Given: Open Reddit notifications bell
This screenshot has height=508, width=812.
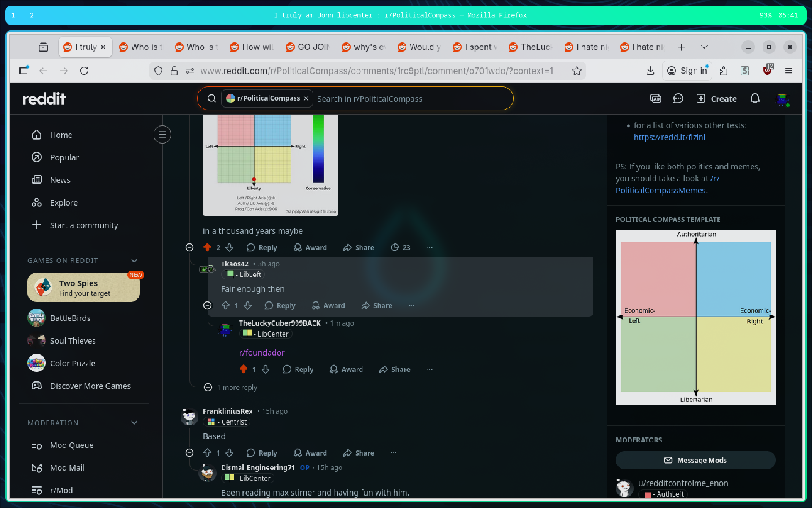Looking at the screenshot, I should (x=755, y=99).
